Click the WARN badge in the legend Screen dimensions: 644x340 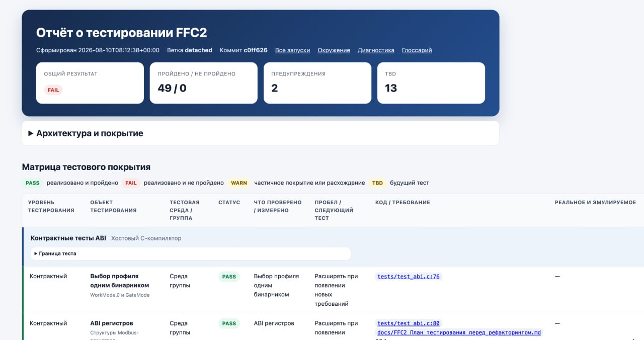pos(239,183)
